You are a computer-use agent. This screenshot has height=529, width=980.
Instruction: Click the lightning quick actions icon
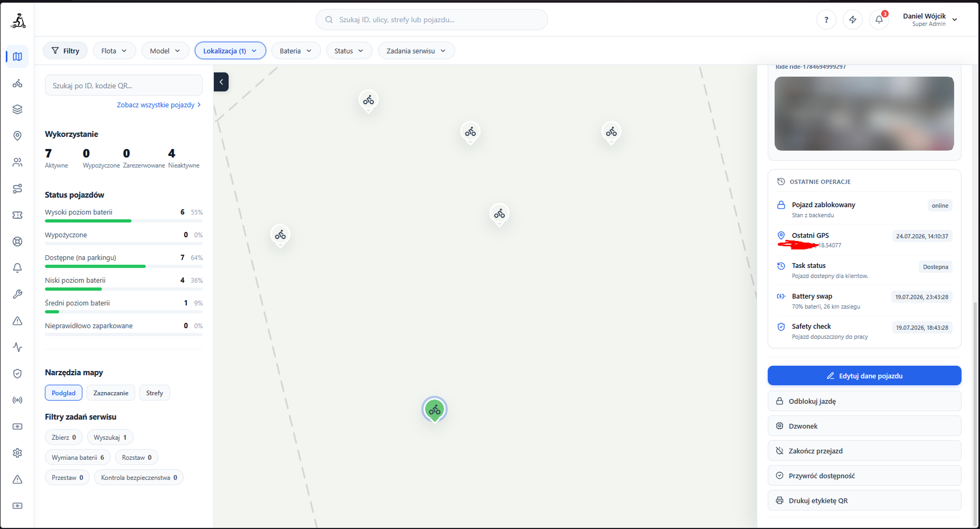(853, 20)
